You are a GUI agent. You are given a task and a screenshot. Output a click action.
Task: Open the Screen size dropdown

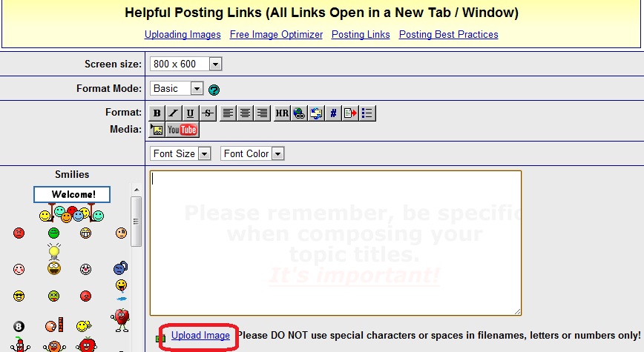[186, 64]
